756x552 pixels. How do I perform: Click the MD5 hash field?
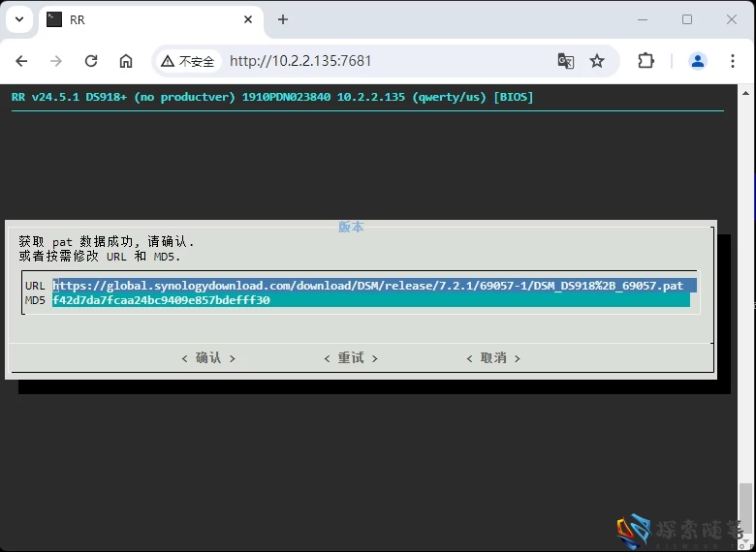(371, 300)
